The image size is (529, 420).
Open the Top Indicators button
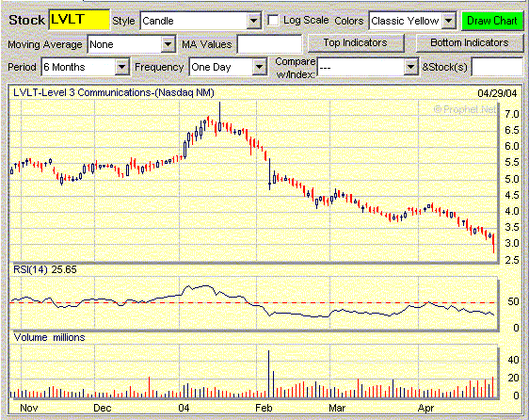[356, 43]
